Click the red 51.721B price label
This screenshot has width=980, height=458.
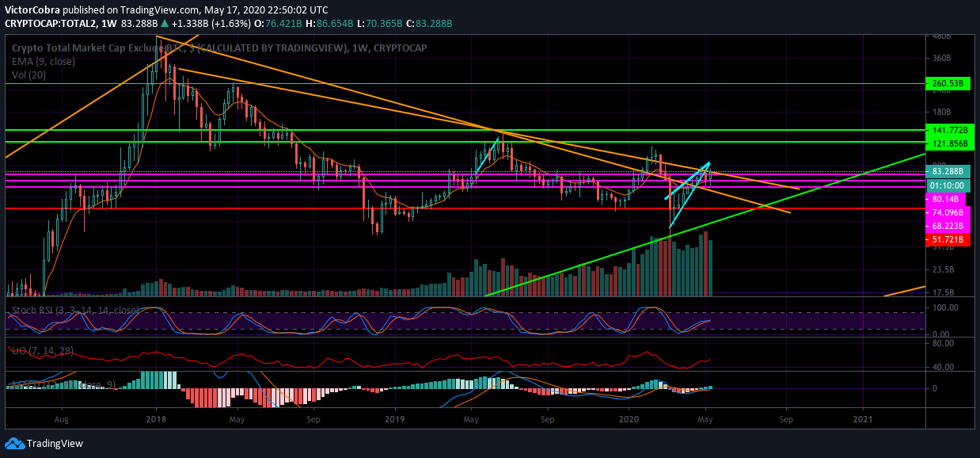(x=947, y=239)
